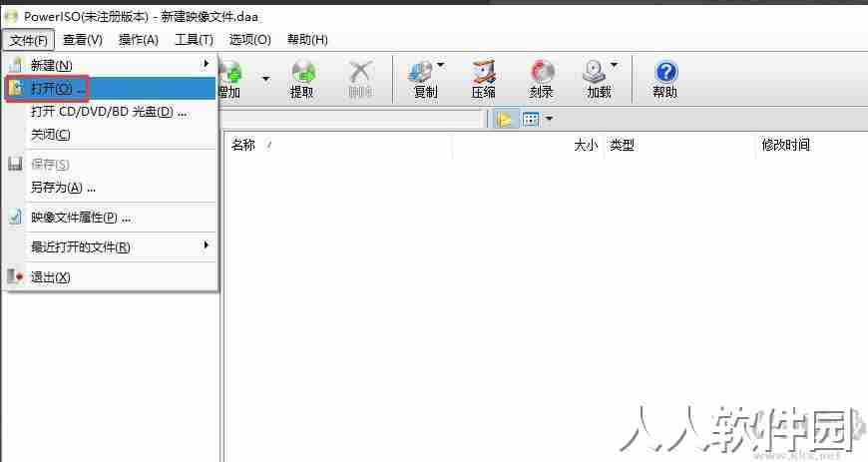Click the 压缩 compress toolbar icon
The width and height of the screenshot is (868, 462).
(x=483, y=80)
